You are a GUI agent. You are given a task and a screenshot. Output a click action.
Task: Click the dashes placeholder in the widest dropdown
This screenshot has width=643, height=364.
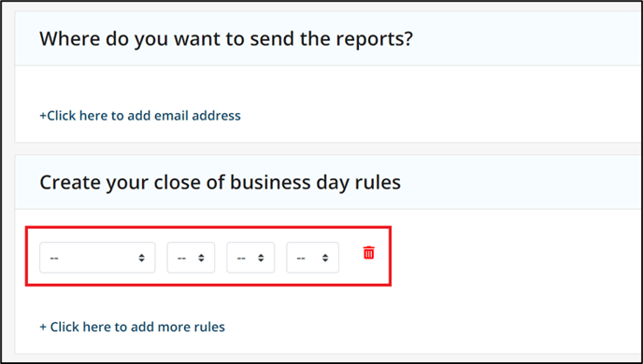click(x=54, y=259)
